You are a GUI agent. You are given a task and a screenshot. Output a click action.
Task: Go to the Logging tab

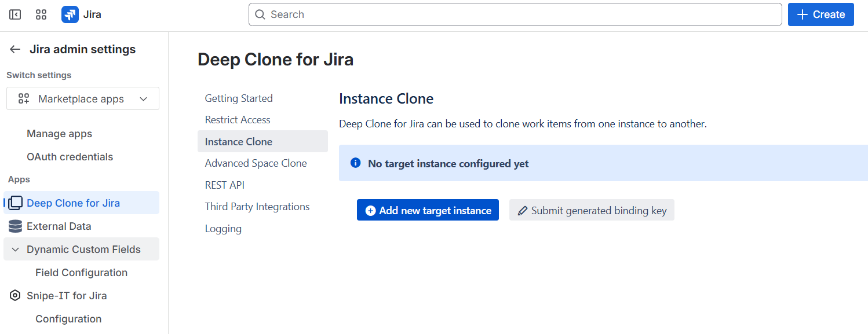tap(223, 229)
